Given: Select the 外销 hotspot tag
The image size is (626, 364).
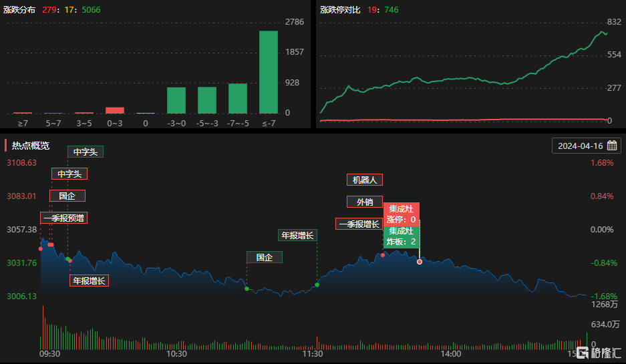Looking at the screenshot, I should [x=365, y=202].
